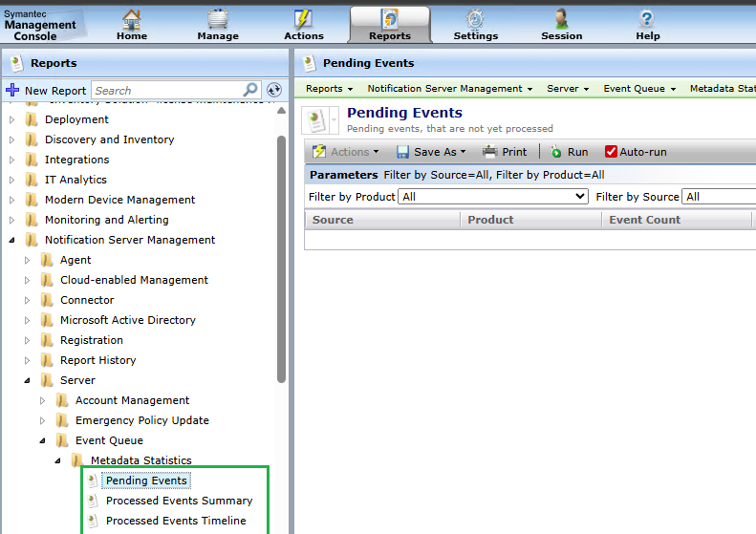Expand the Emergency Policy Update folder
This screenshot has width=756, height=534.
(42, 420)
